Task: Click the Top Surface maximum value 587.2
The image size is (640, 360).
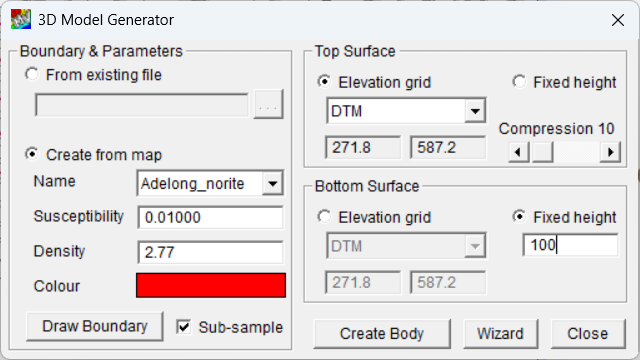Action: click(x=448, y=147)
